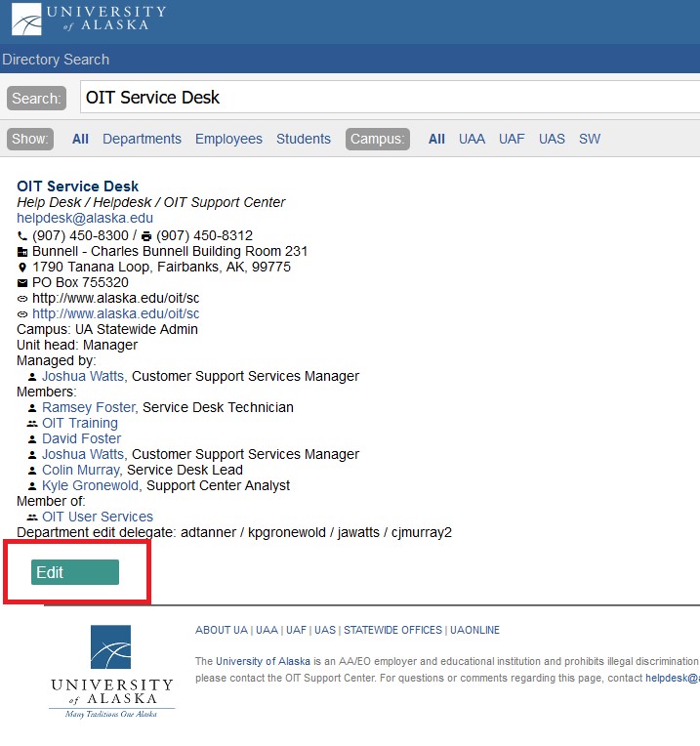Filter results to show Employees
Viewport: 700px width, 746px height.
coord(228,139)
